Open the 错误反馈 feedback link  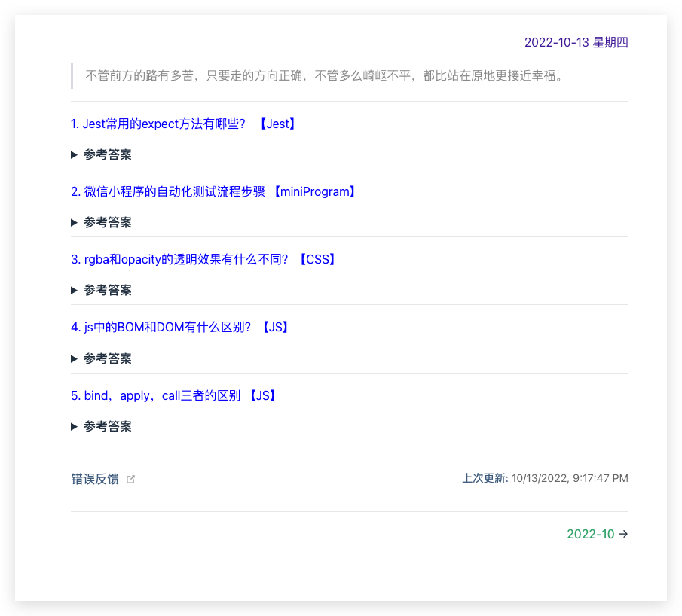coord(95,479)
